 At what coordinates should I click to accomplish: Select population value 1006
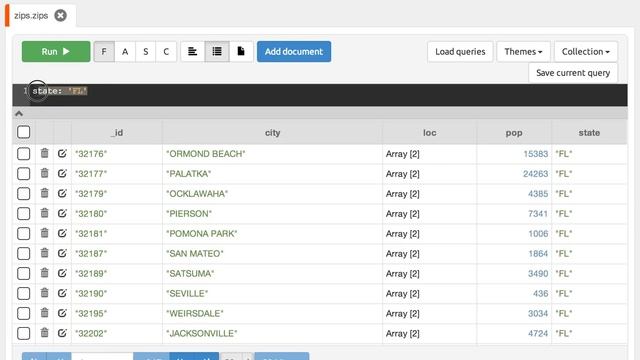point(538,233)
